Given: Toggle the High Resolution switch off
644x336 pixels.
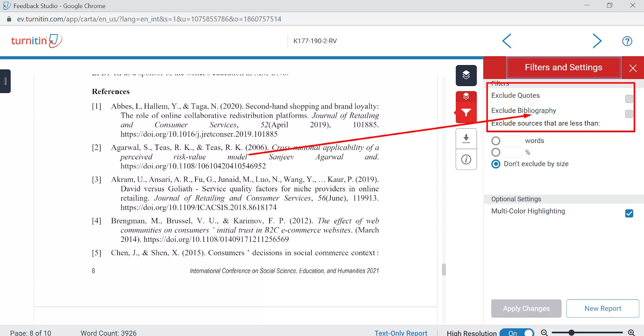Looking at the screenshot, I should [x=517, y=332].
